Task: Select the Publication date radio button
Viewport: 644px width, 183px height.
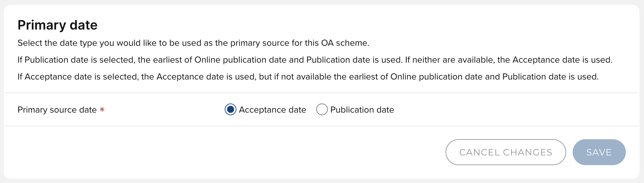Action: coord(322,110)
